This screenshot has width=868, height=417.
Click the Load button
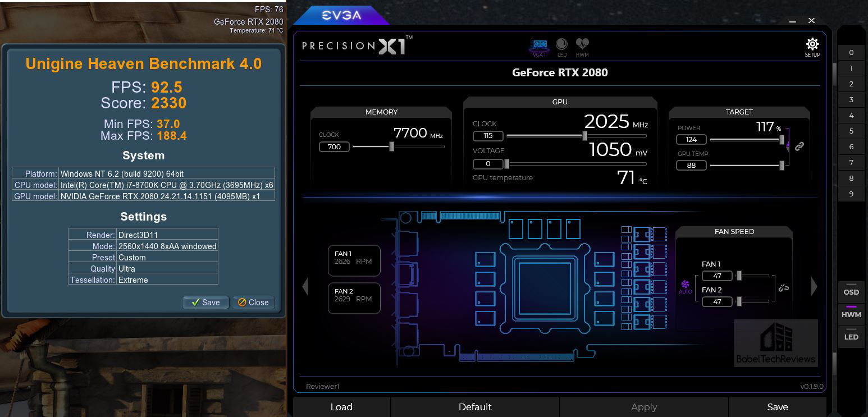(341, 407)
